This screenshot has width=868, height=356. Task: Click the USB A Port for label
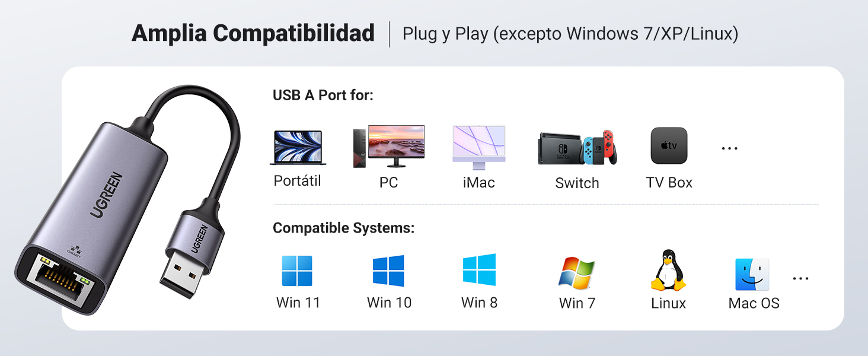tap(323, 96)
